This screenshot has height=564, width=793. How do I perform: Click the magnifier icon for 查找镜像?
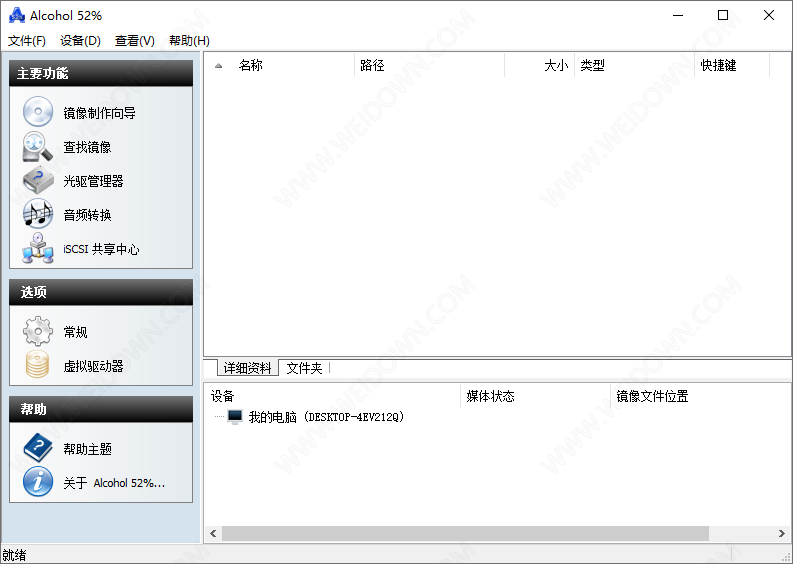click(x=38, y=147)
